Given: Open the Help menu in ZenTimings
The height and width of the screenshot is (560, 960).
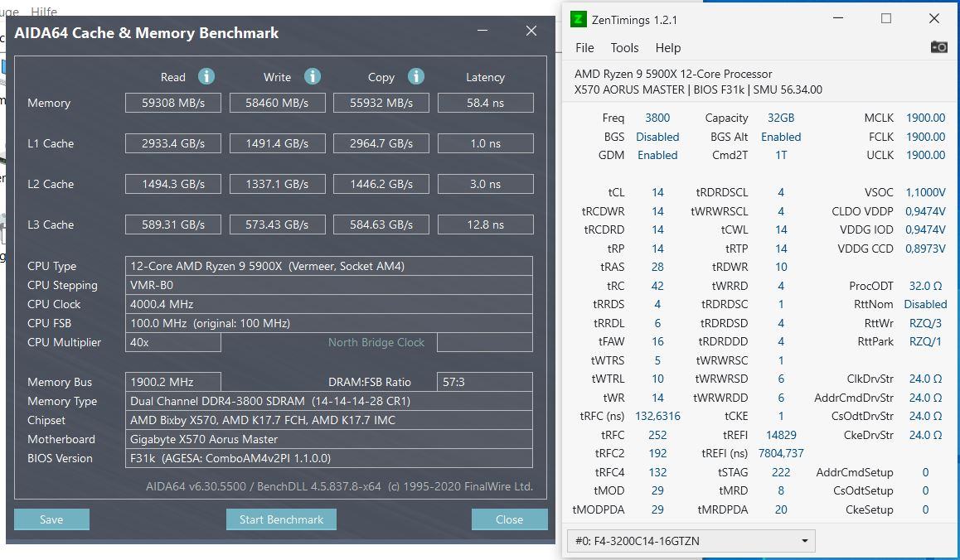Looking at the screenshot, I should pyautogui.click(x=668, y=48).
